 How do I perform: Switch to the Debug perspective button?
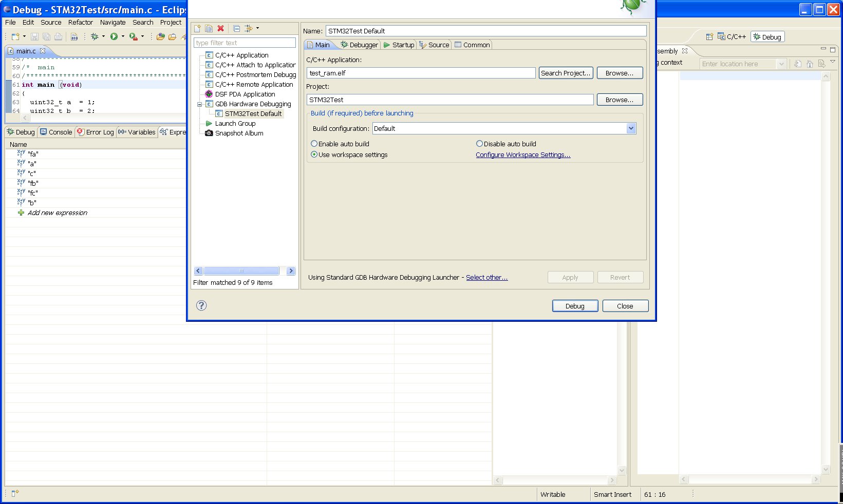pyautogui.click(x=767, y=36)
